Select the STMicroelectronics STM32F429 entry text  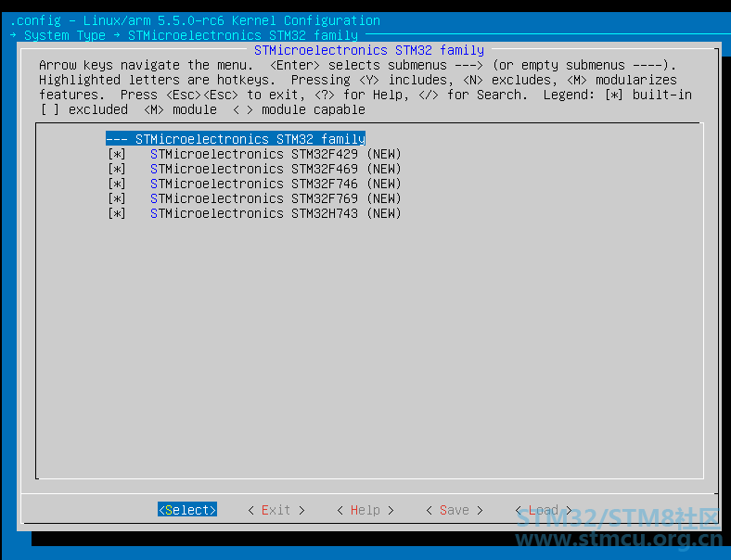coord(254,154)
